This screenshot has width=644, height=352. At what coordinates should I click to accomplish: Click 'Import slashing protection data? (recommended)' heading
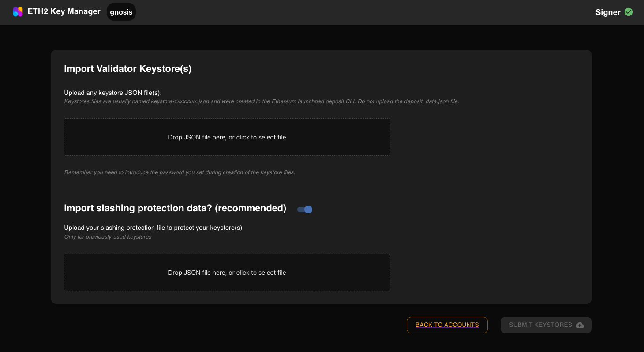click(175, 208)
